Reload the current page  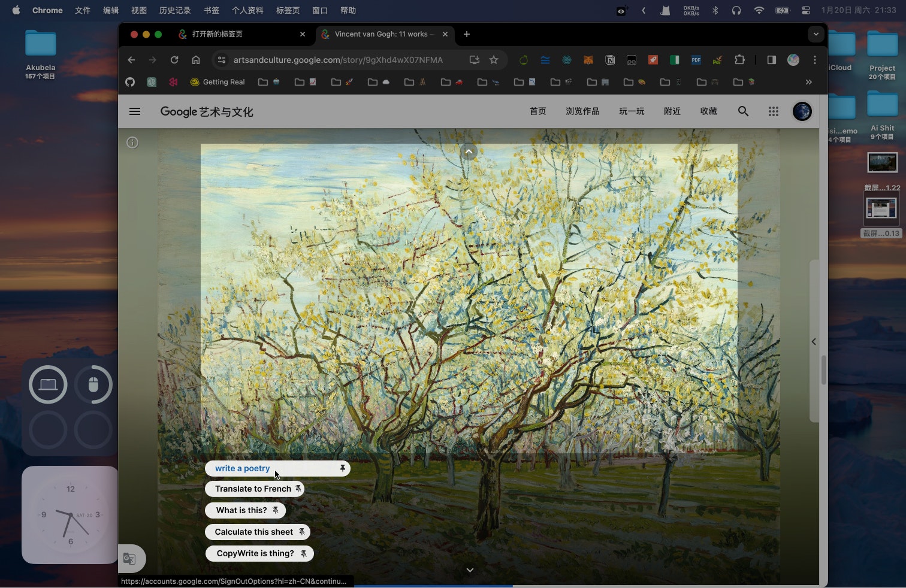tap(174, 60)
